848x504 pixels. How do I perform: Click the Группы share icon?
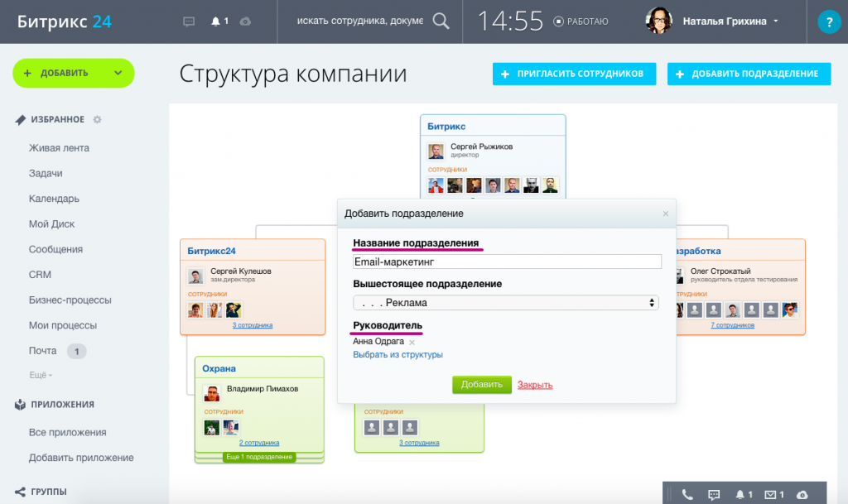coord(20,492)
